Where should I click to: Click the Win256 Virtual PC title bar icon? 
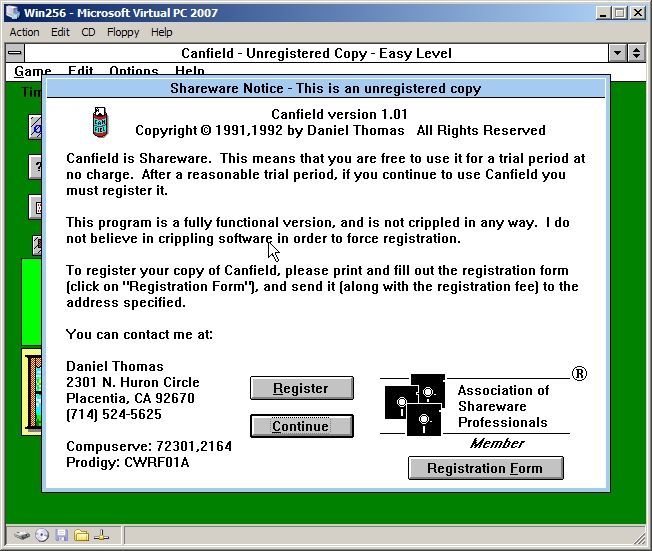13,12
